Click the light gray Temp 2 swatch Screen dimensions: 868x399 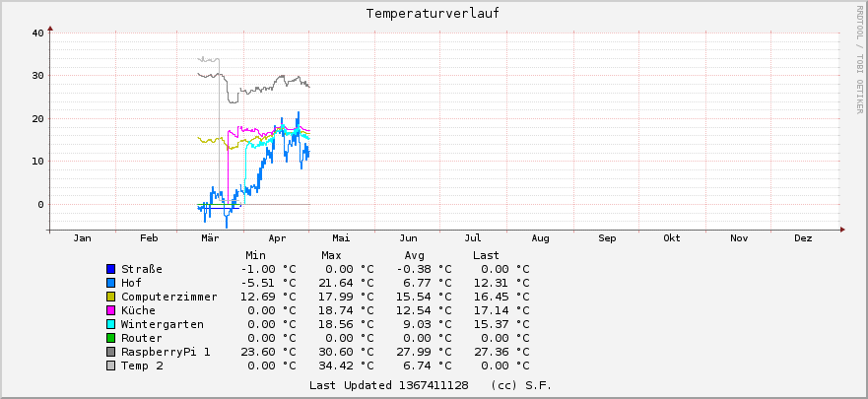tap(111, 366)
